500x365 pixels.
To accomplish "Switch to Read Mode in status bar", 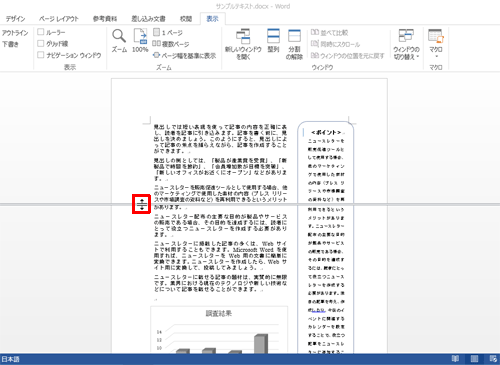I will click(x=455, y=359).
